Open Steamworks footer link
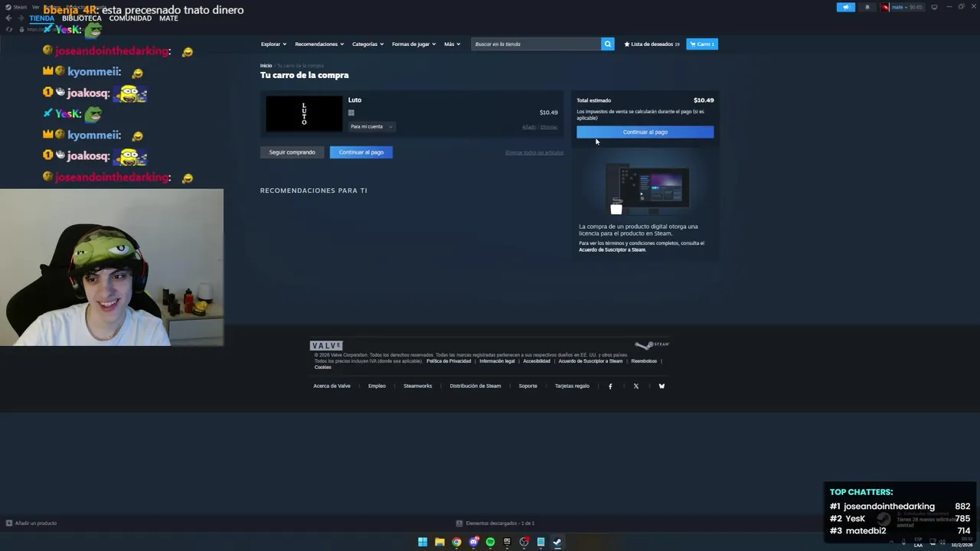Image resolution: width=980 pixels, height=551 pixels. [x=417, y=386]
